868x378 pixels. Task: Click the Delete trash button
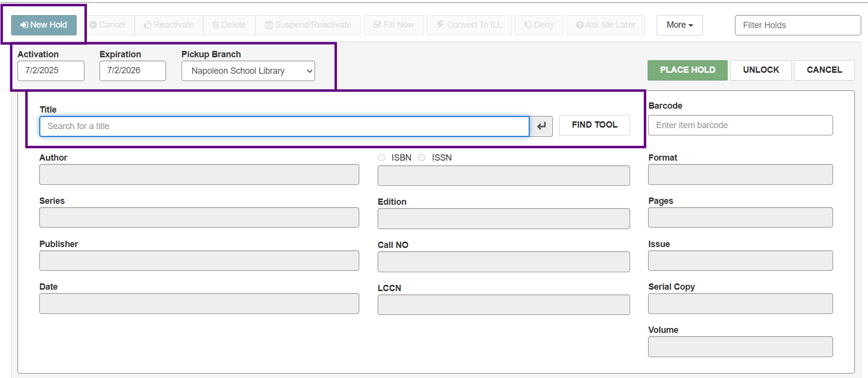tap(229, 25)
